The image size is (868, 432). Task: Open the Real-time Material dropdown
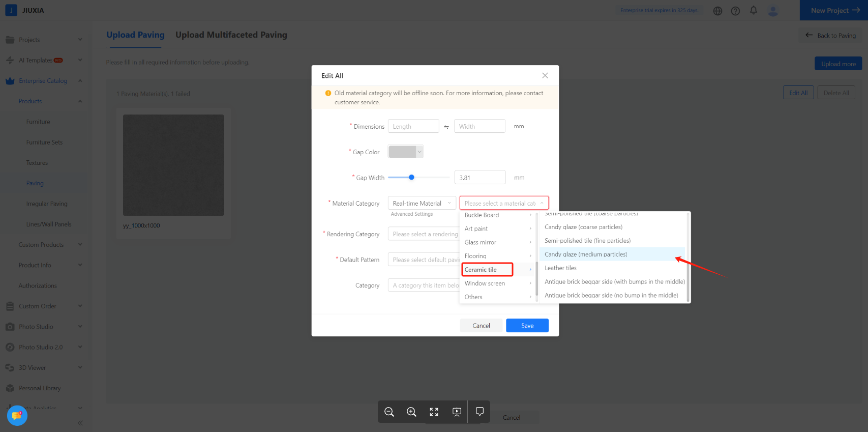point(422,203)
